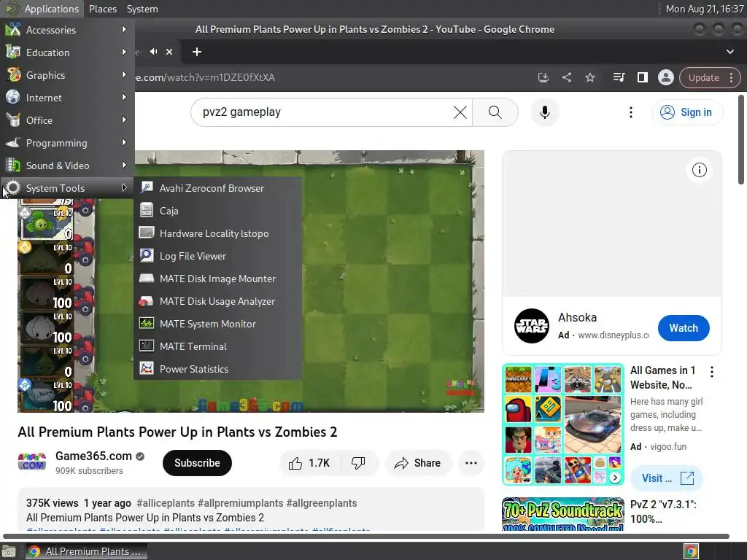This screenshot has height=560, width=747.
Task: Click the Chrome profile avatar
Action: coord(665,77)
